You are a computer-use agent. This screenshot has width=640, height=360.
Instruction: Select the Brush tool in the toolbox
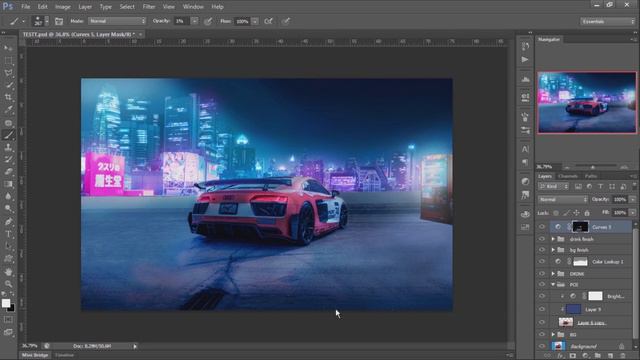coord(8,134)
